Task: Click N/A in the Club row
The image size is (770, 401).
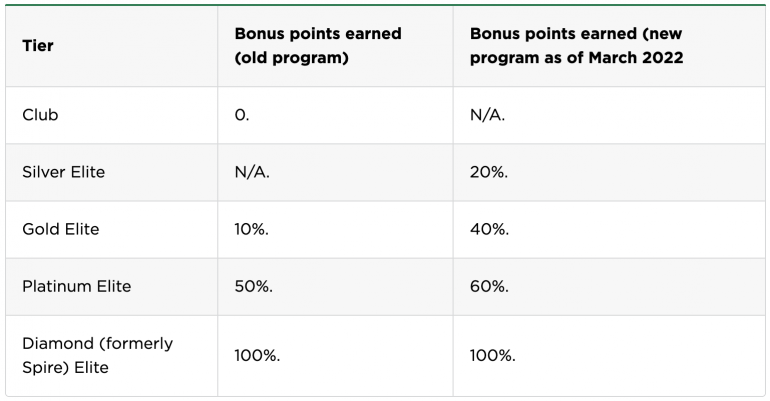Action: tap(487, 115)
